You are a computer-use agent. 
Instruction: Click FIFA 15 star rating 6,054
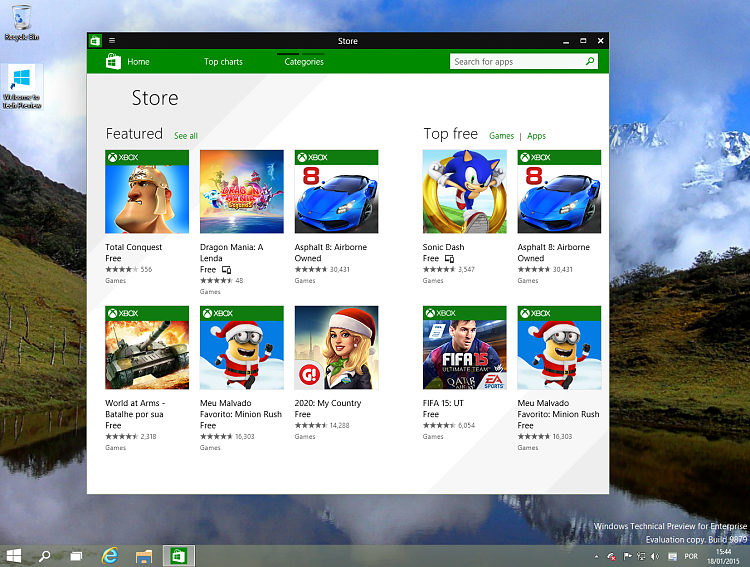449,425
